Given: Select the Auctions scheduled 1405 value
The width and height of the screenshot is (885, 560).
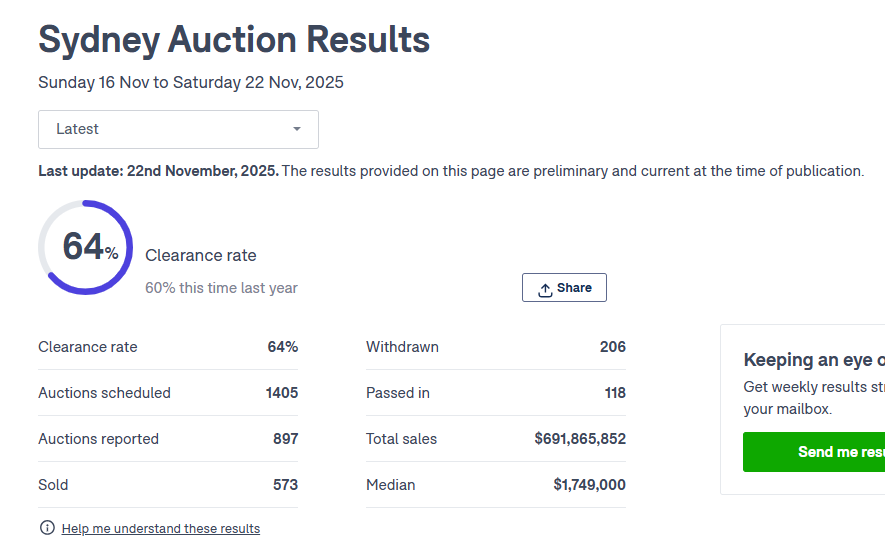Looking at the screenshot, I should tap(281, 393).
